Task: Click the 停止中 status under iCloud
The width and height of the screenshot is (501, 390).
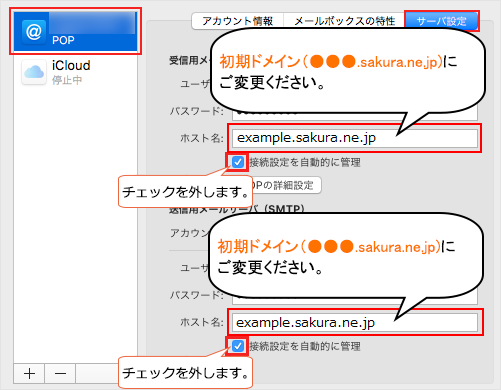Action: pos(67,80)
